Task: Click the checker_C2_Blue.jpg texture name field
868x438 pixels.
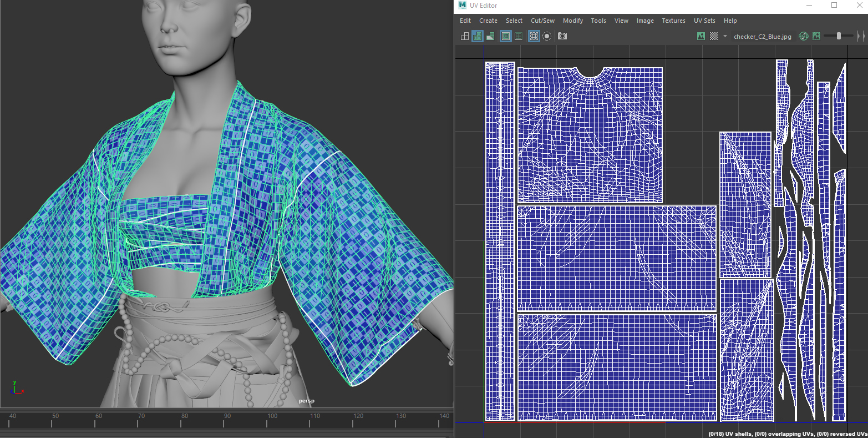Action: [763, 37]
